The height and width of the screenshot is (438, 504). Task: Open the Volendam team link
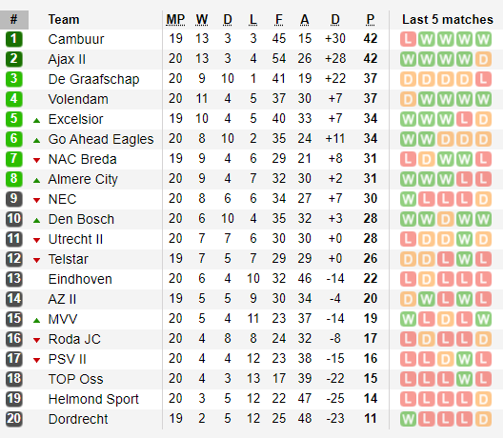coord(78,99)
